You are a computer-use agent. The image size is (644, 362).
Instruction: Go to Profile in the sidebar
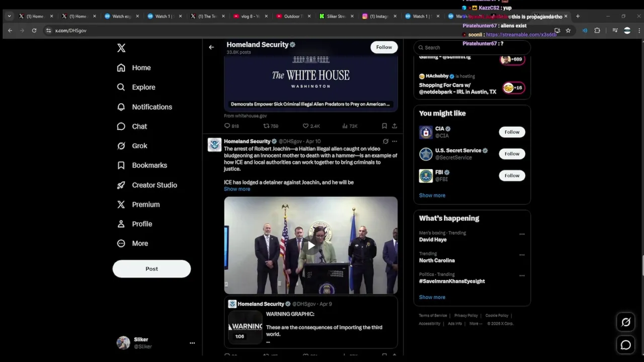click(134, 224)
